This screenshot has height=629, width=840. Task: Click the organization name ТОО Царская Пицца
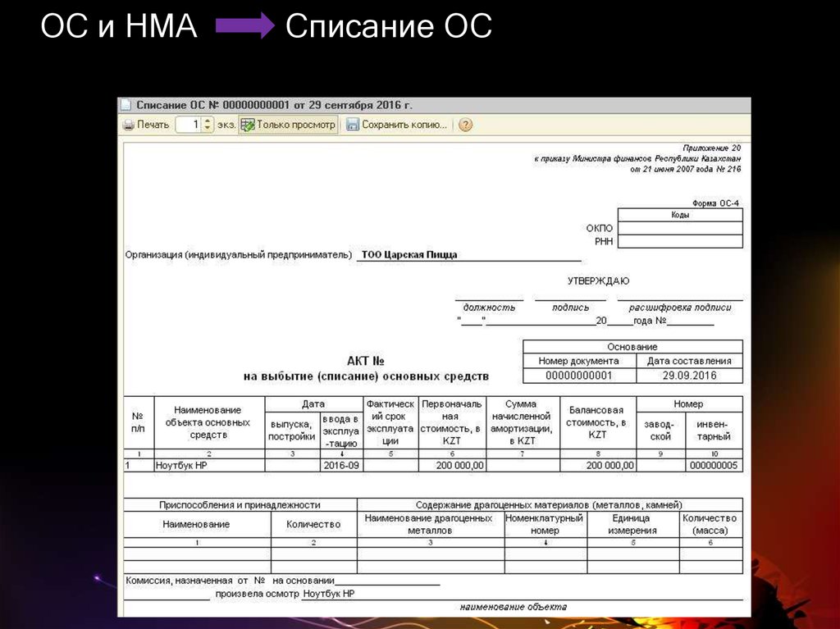409,255
